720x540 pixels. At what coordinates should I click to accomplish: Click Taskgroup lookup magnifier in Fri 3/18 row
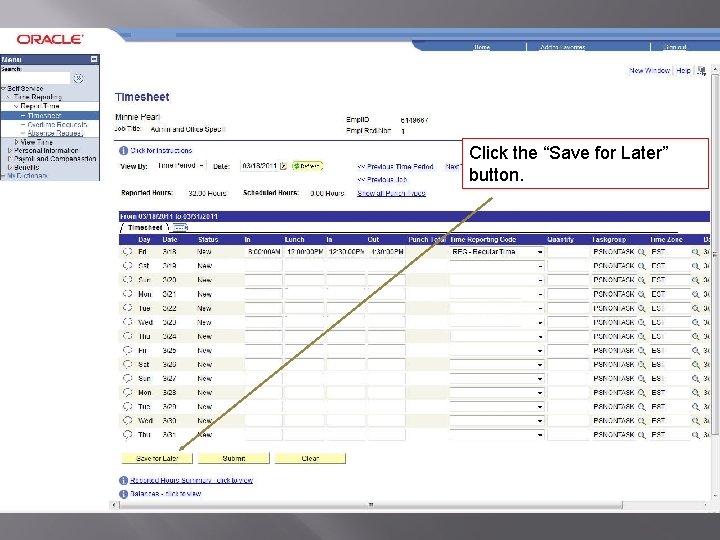point(641,252)
